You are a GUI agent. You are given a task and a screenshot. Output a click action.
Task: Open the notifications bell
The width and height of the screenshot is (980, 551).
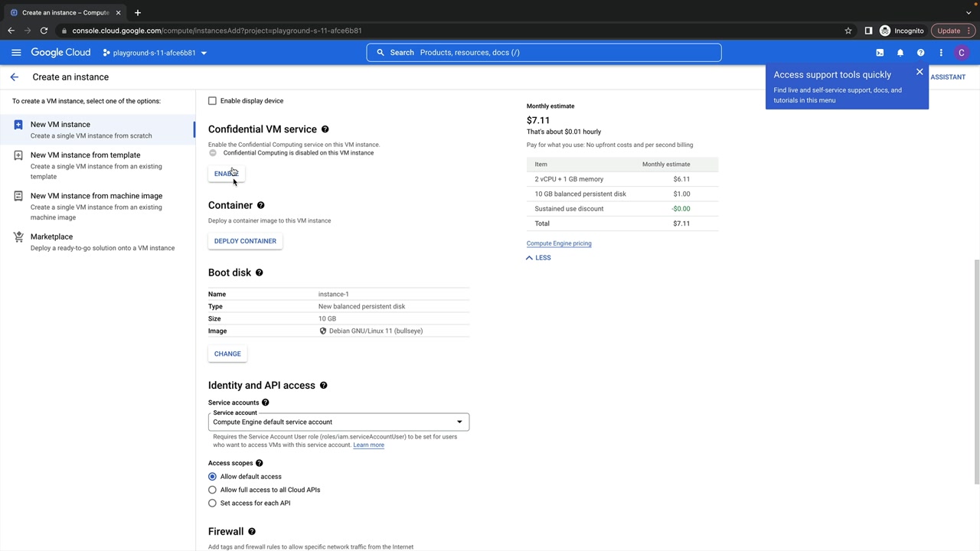[x=900, y=53]
